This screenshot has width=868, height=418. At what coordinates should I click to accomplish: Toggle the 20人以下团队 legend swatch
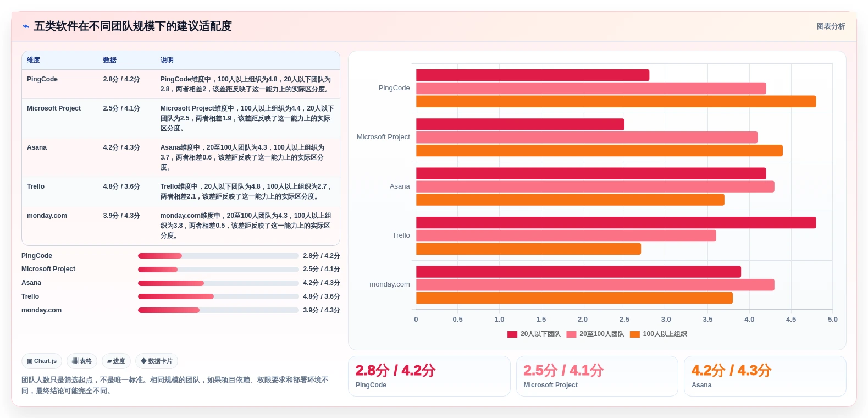click(512, 334)
